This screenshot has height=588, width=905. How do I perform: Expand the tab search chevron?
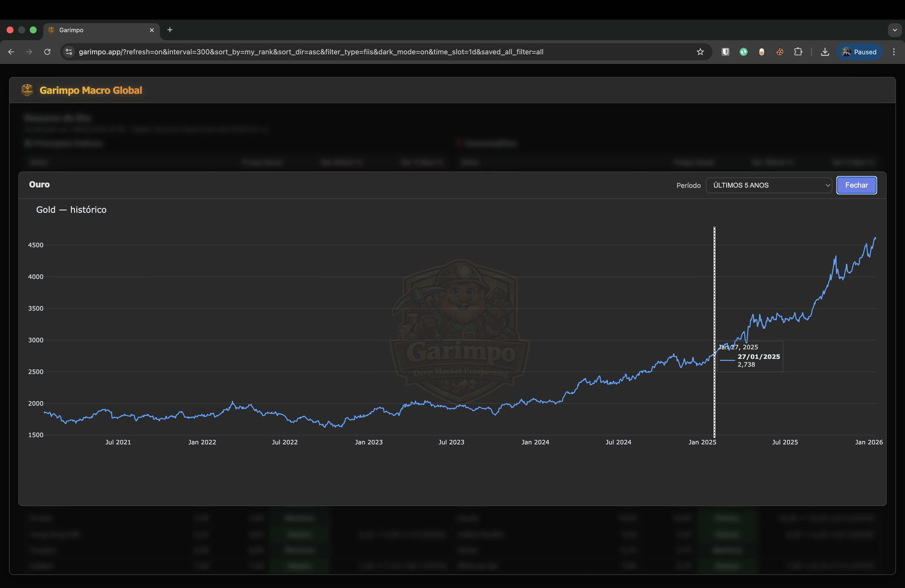point(894,30)
